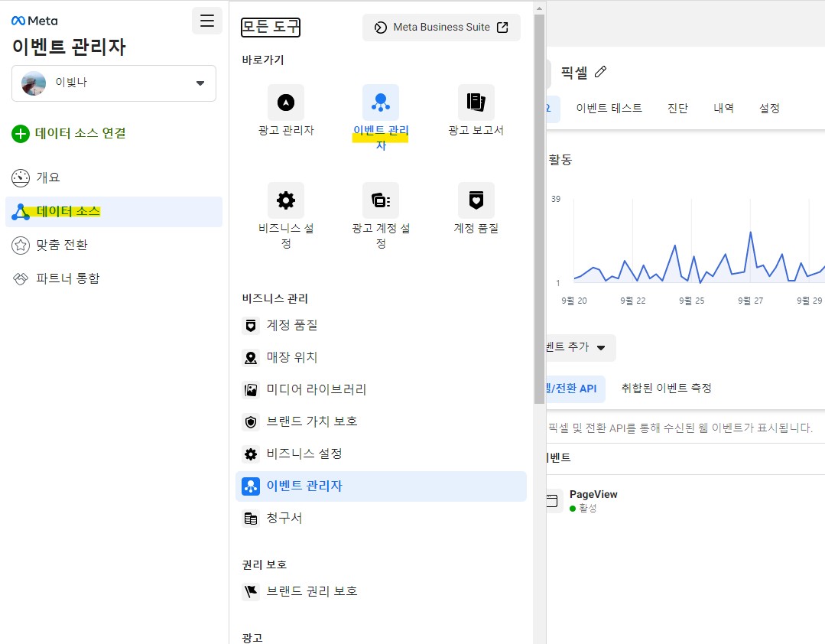Open Meta Business Suite link
Viewport: 825px width, 644px height.
[x=441, y=28]
